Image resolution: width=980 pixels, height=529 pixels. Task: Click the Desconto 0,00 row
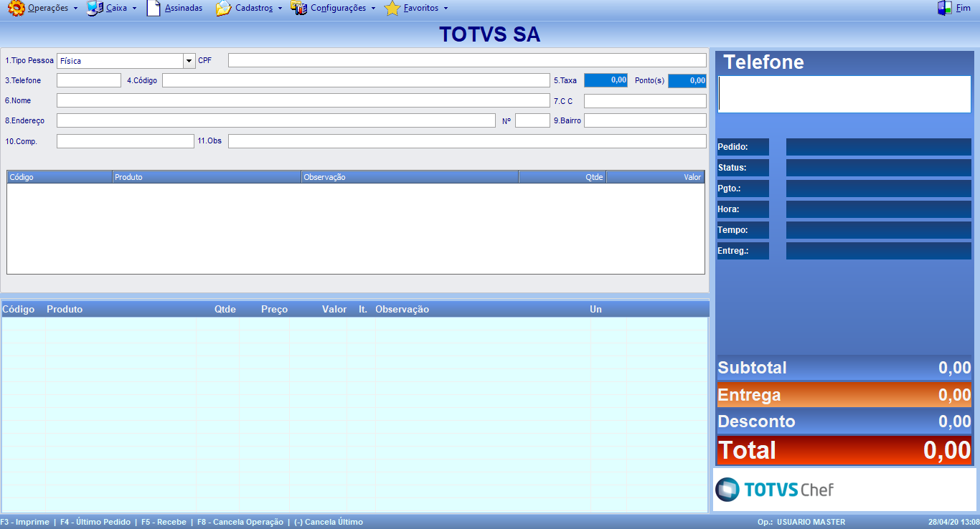[844, 421]
